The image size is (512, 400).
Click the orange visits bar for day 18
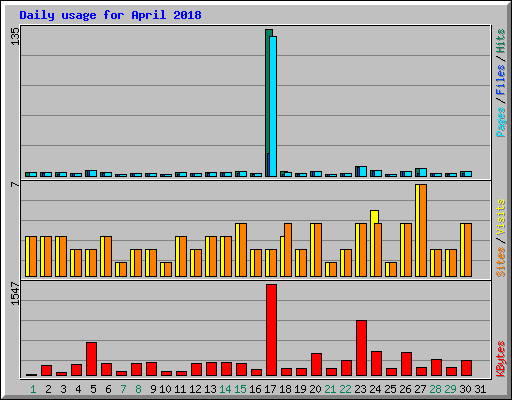pos(288,250)
